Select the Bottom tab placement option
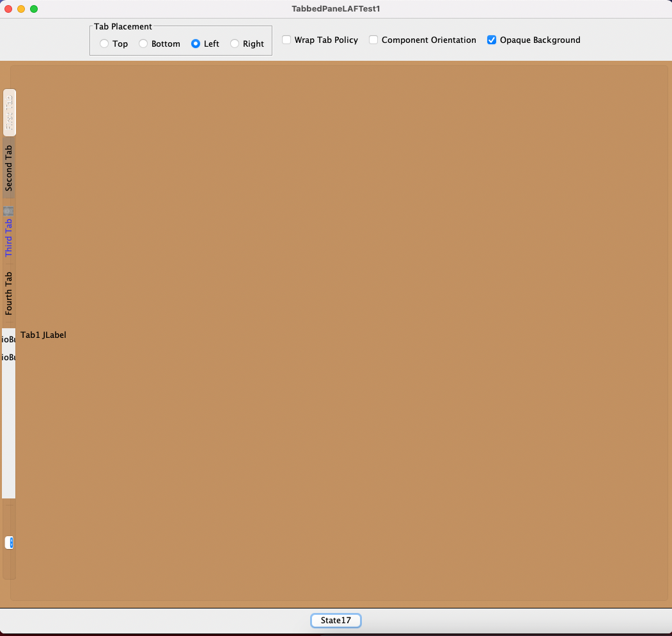The image size is (672, 636). [143, 44]
